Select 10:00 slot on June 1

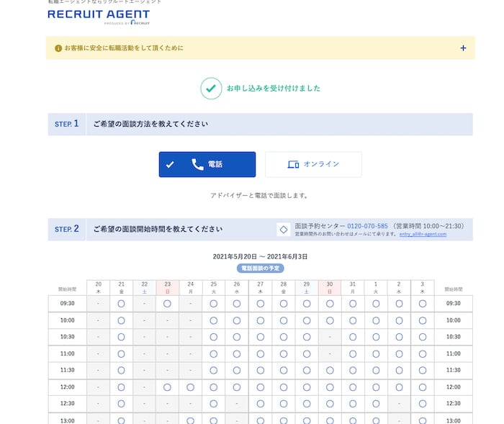pyautogui.click(x=376, y=320)
